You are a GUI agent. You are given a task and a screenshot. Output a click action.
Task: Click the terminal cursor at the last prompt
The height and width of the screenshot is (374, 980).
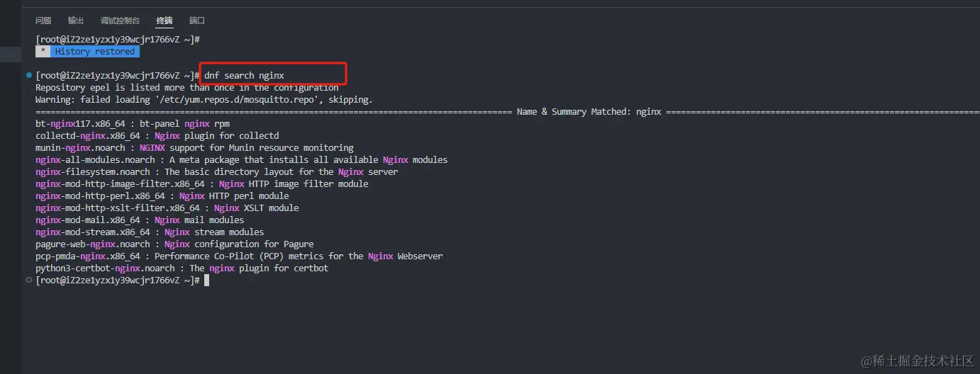click(206, 280)
